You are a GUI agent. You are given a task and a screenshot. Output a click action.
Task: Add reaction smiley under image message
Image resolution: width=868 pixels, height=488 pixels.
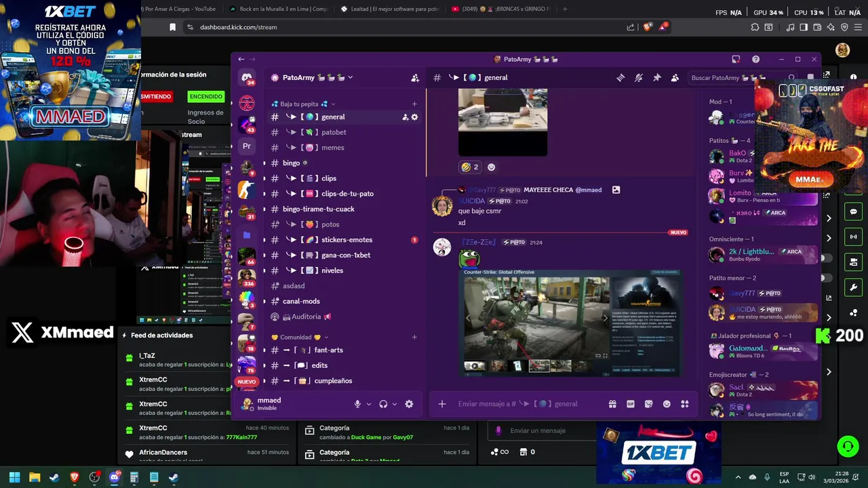[491, 167]
